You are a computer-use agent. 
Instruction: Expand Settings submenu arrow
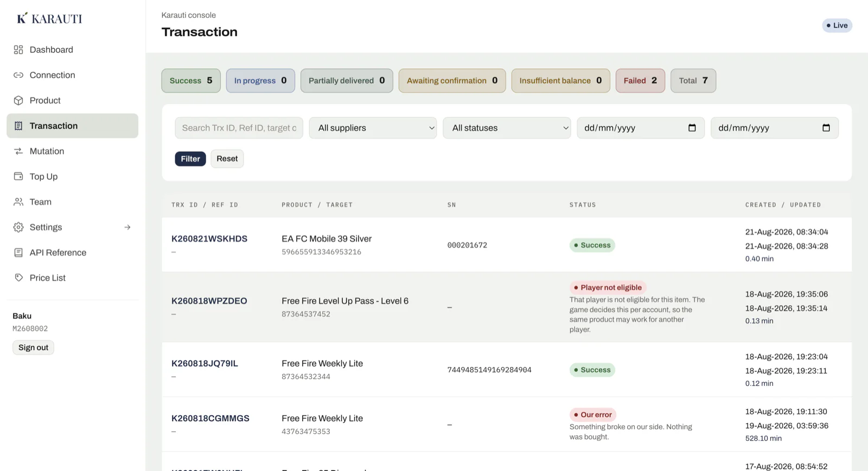(127, 227)
